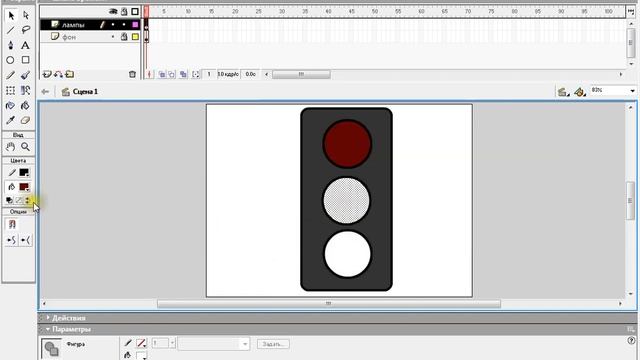Screen dimensions: 640x360
Task: Toggle show all layers as outlines header
Action: click(135, 12)
